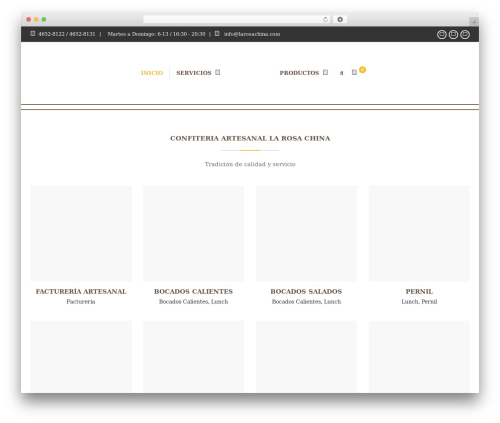Open the Servicios menu item
This screenshot has width=500, height=423.
(194, 73)
